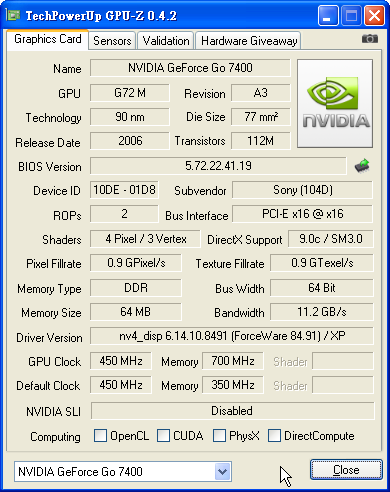Click the Name field NVIDIA GeForce Go 7400
This screenshot has width=390, height=492.
pyautogui.click(x=190, y=68)
